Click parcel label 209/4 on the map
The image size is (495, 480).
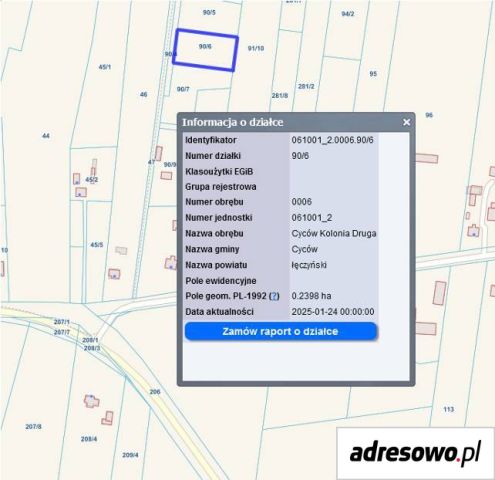130,455
